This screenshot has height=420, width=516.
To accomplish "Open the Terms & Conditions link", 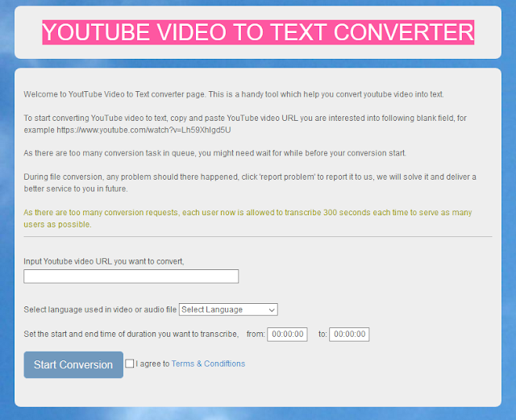I will click(208, 364).
